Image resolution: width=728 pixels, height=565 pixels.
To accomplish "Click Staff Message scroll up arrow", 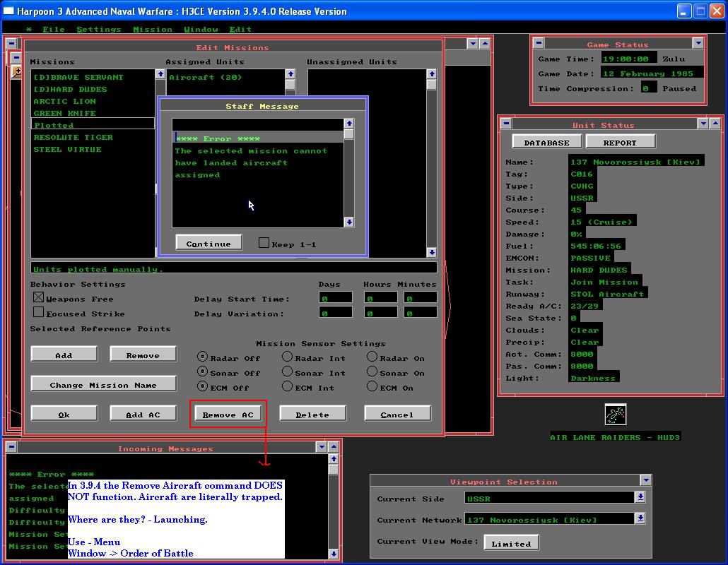I will [349, 123].
